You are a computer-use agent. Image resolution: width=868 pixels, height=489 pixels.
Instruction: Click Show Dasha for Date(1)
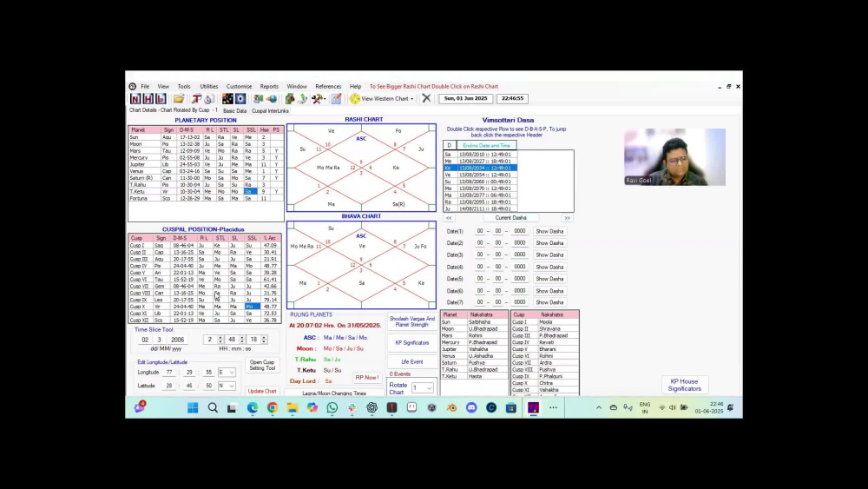549,232
